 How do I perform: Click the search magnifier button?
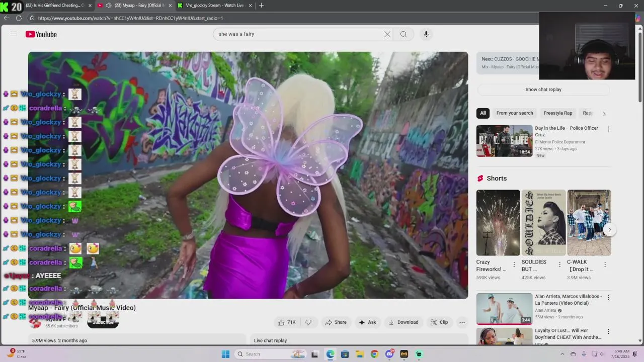click(x=404, y=34)
